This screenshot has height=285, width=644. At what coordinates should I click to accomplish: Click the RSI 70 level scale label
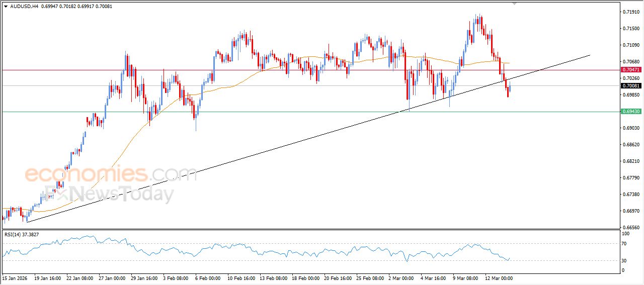tap(622, 243)
